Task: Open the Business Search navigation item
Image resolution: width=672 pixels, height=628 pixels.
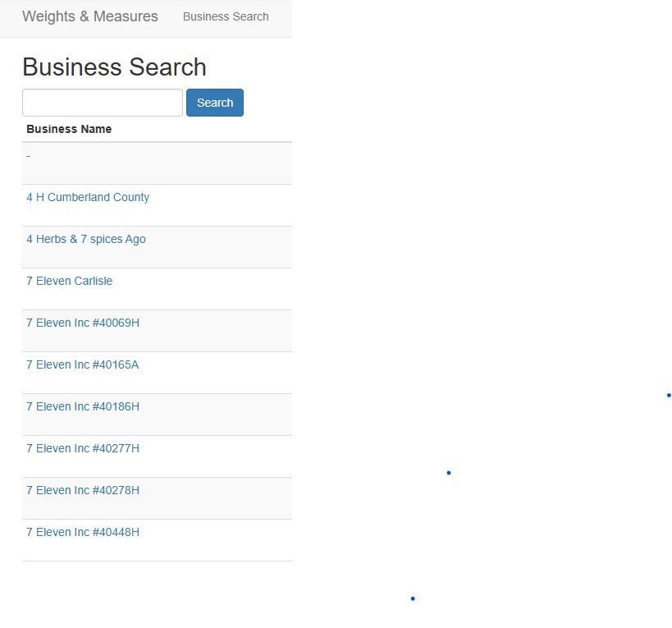Action: pyautogui.click(x=226, y=16)
